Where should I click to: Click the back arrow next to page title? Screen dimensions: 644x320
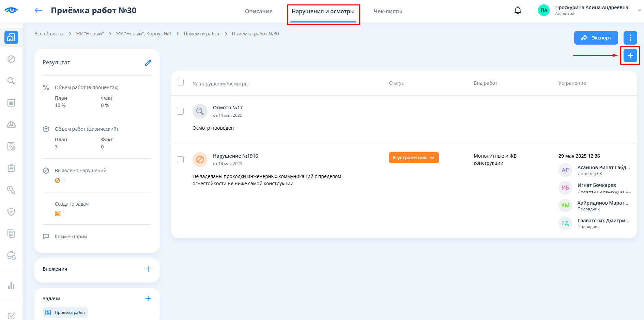point(39,11)
